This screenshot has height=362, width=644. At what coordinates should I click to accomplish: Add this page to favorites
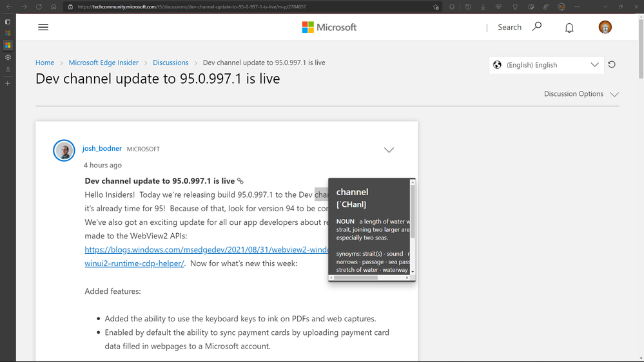435,6
